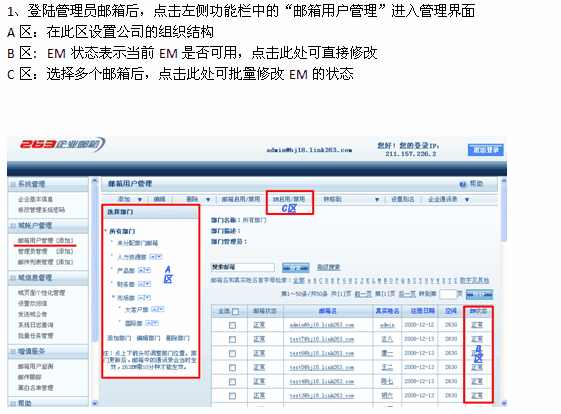The image size is (561, 414).
Task: Check the box for admin mailbox row
Action: point(233,325)
